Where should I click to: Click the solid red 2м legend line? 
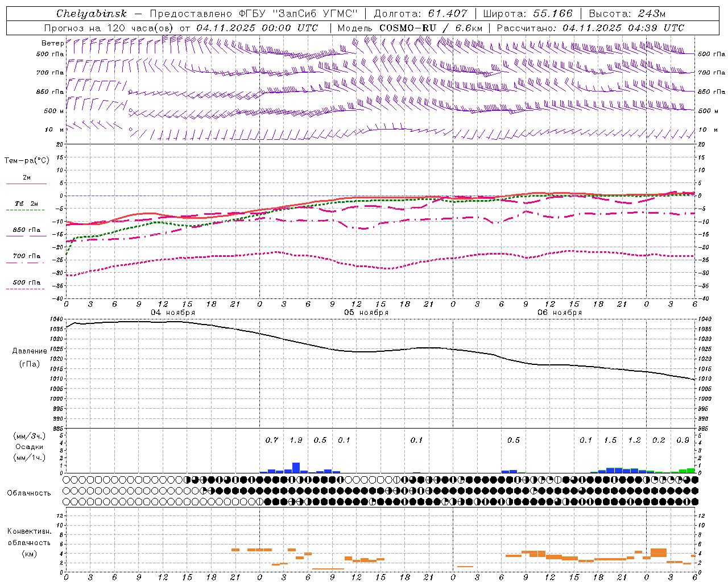click(26, 184)
